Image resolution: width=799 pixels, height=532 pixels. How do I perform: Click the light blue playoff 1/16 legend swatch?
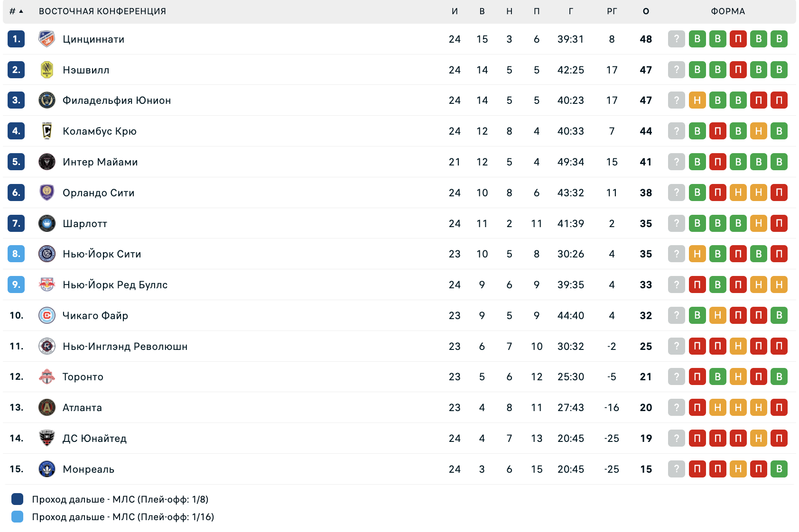click(17, 516)
